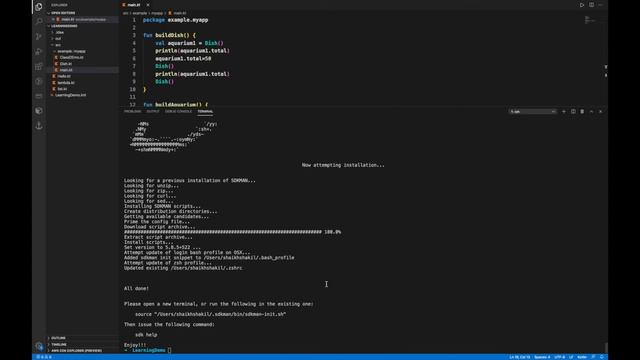Close the terminal panel
Screen dimensions: 640x360
click(x=600, y=111)
